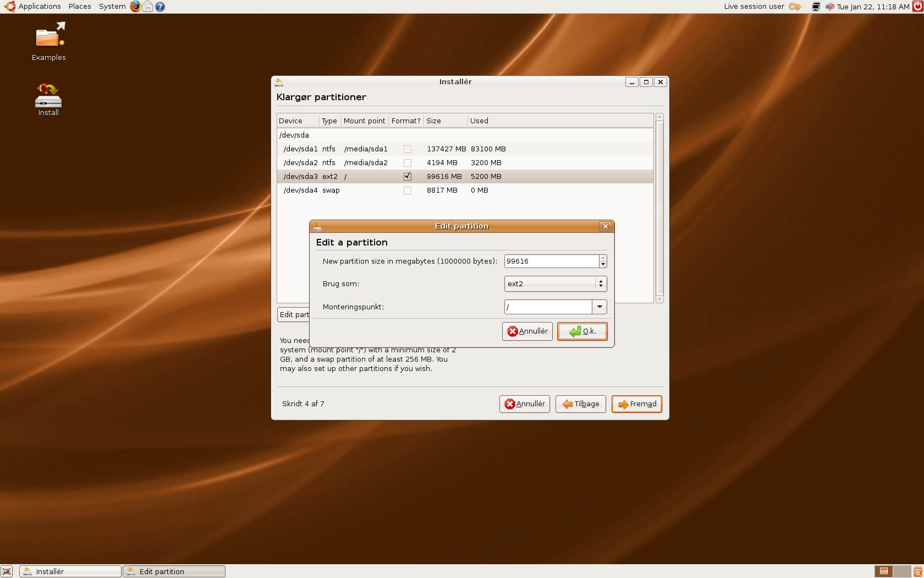Viewport: 924px width, 578px height.
Task: Toggle Format checkbox for /dev/sda4 swap
Action: [x=408, y=190]
